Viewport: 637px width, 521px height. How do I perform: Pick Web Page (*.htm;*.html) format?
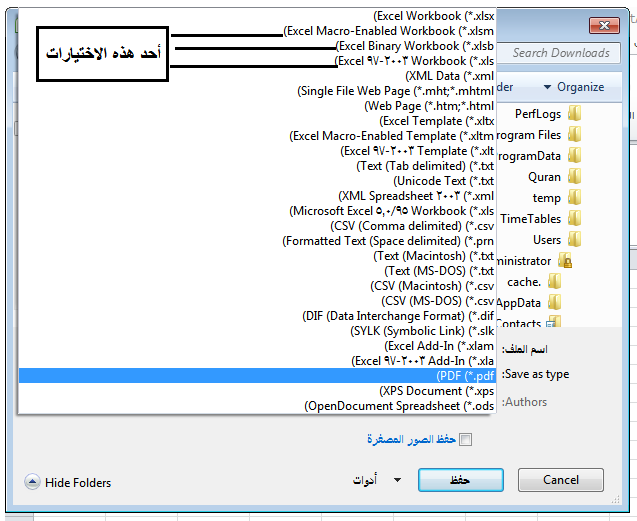click(257, 106)
